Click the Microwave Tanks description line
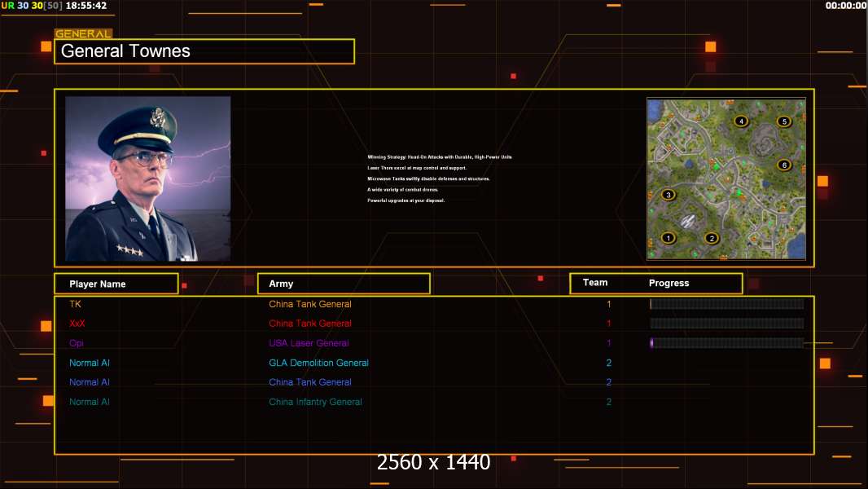868x489 pixels. click(x=428, y=178)
